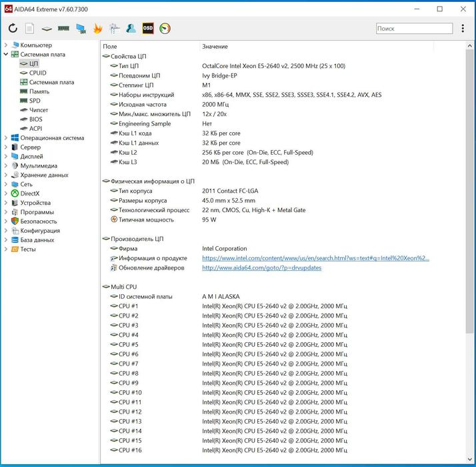Click the Refresh toolbar icon
The width and height of the screenshot is (476, 467).
13,28
